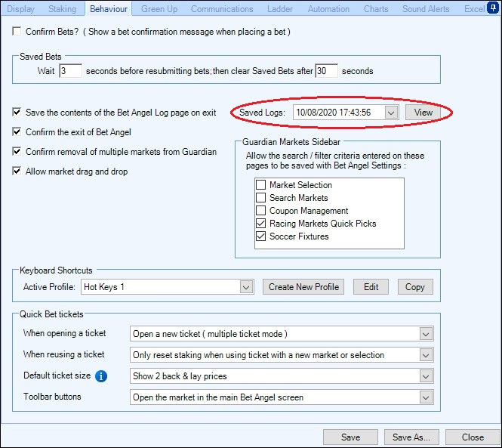Open the Saved Logs date dropdown

(x=391, y=113)
